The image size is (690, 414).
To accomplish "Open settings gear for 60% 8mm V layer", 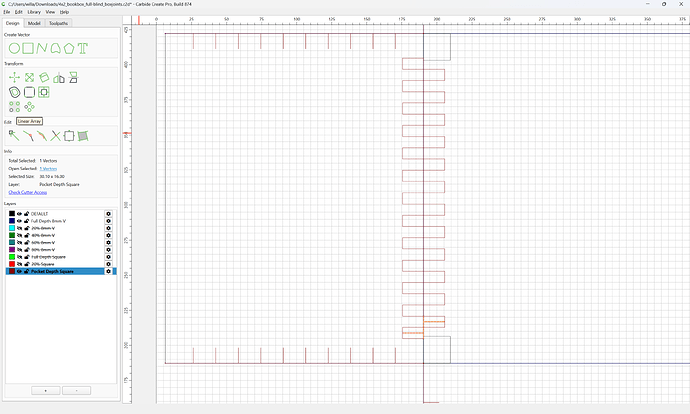I will pyautogui.click(x=108, y=242).
